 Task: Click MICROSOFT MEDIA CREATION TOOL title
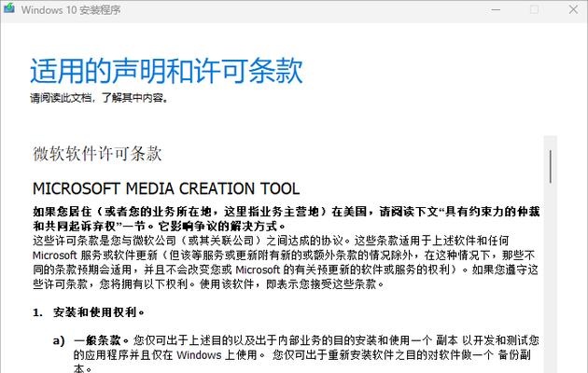pyautogui.click(x=166, y=188)
